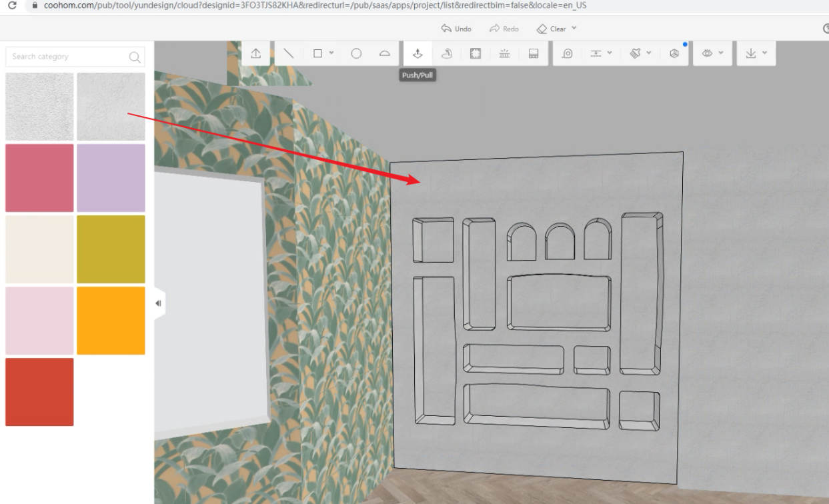Screen dimensions: 829x504
Task: Choose the orange color swatch
Action: [111, 321]
